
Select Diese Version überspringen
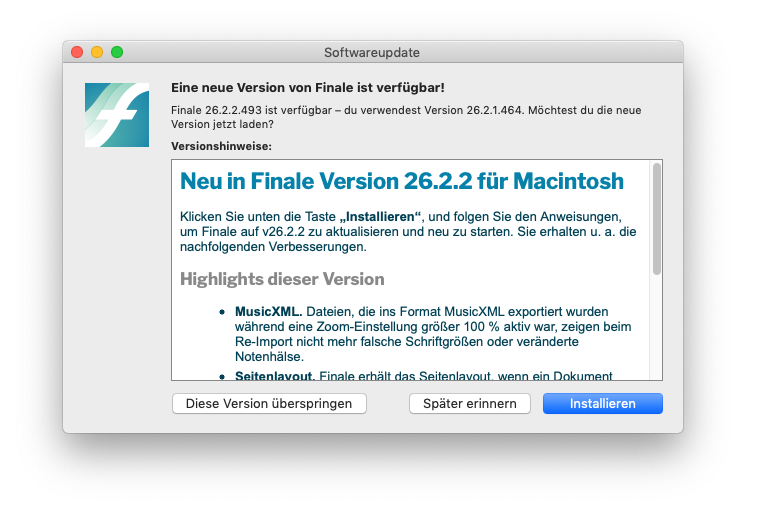pyautogui.click(x=269, y=403)
